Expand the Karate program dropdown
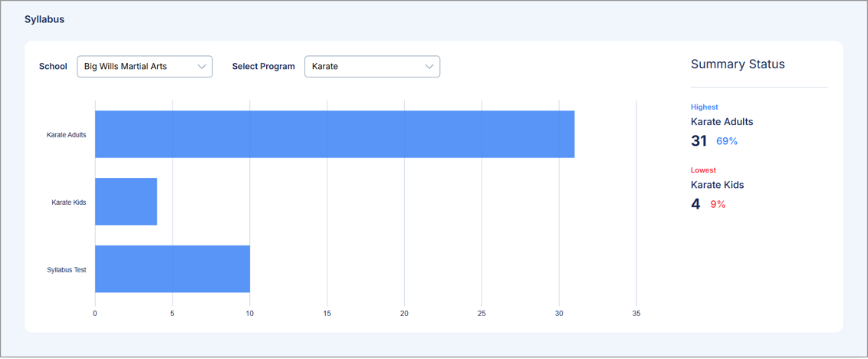Image resolution: width=868 pixels, height=359 pixels. tap(364, 67)
